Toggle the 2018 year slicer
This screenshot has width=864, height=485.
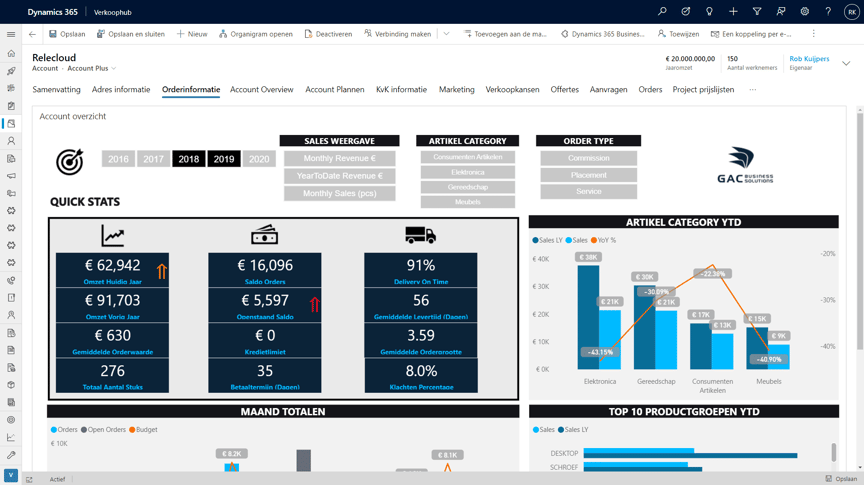pos(188,159)
